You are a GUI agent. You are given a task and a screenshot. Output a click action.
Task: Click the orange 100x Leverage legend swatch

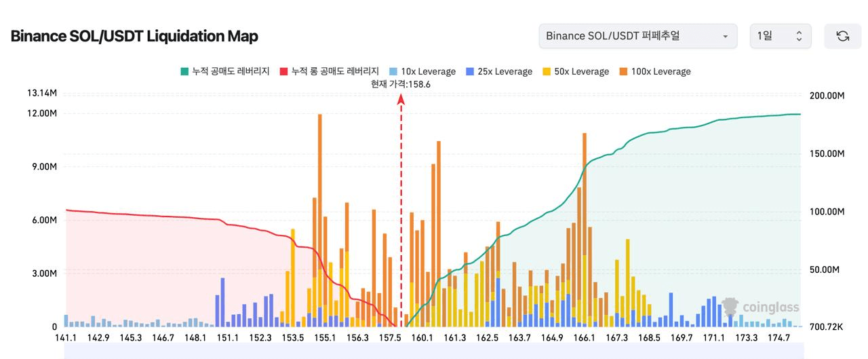623,71
